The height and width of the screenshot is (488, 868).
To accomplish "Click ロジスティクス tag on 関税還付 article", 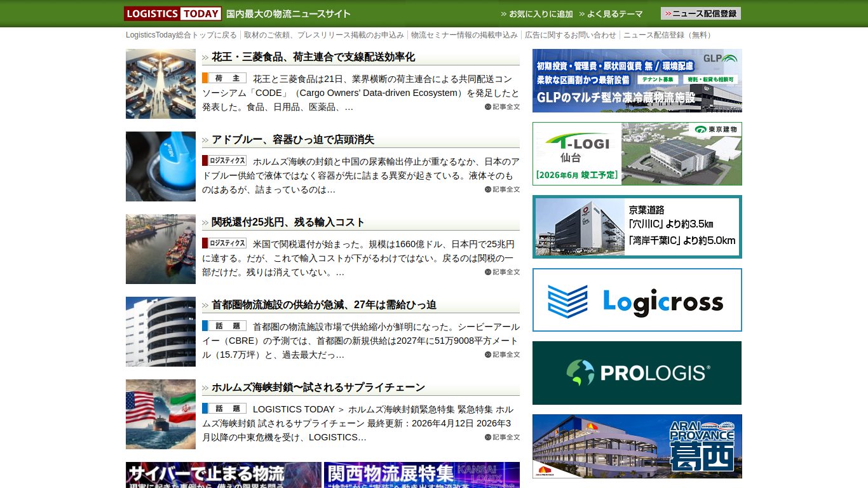I will 224,243.
